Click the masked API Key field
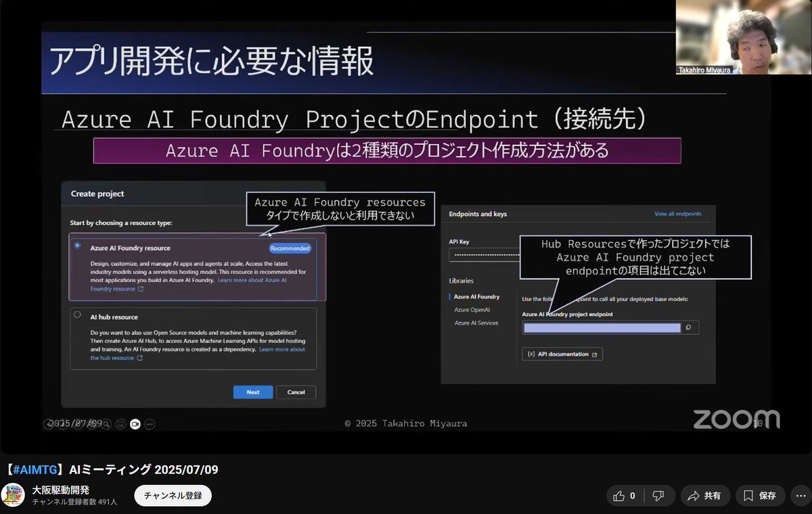The height and width of the screenshot is (514, 812). pyautogui.click(x=484, y=255)
